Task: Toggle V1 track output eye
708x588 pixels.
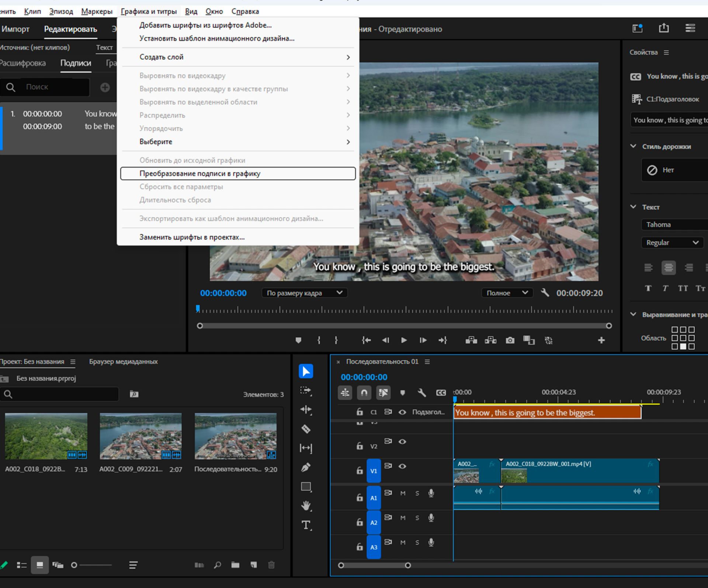Action: click(402, 466)
